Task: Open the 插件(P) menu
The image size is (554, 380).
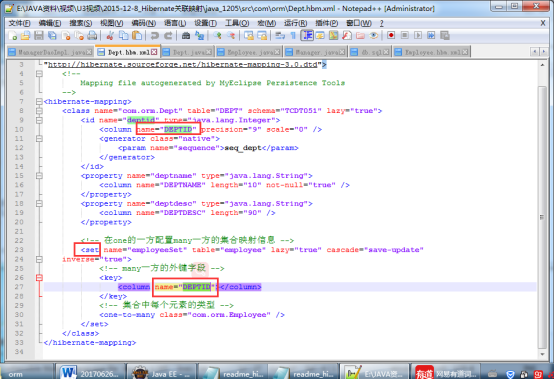Action: [326, 23]
